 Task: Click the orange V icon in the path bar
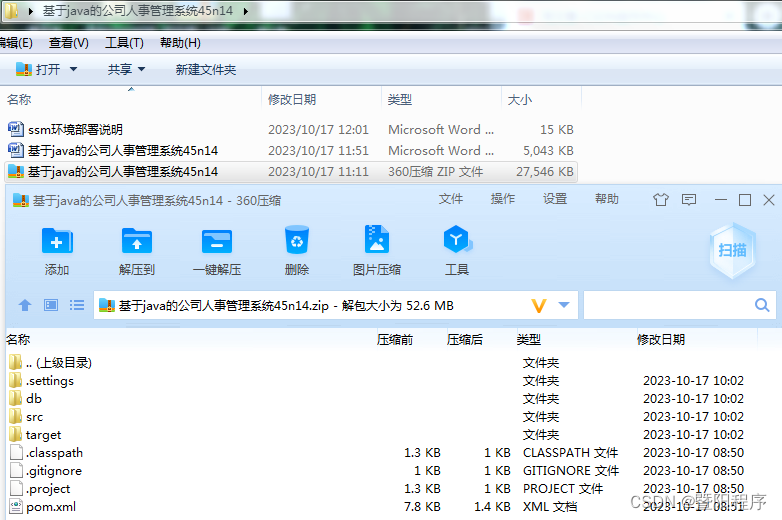[x=539, y=306]
